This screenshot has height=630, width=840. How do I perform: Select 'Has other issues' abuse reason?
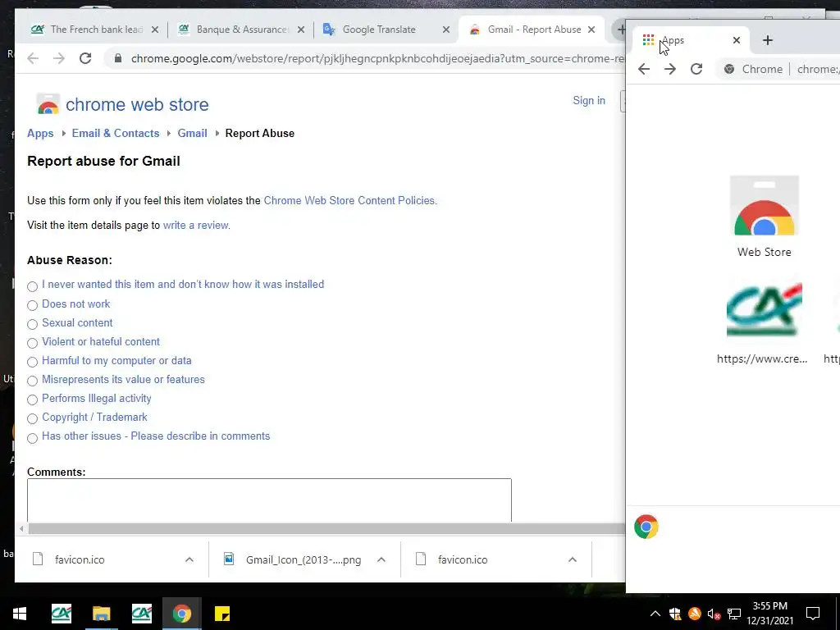click(32, 438)
